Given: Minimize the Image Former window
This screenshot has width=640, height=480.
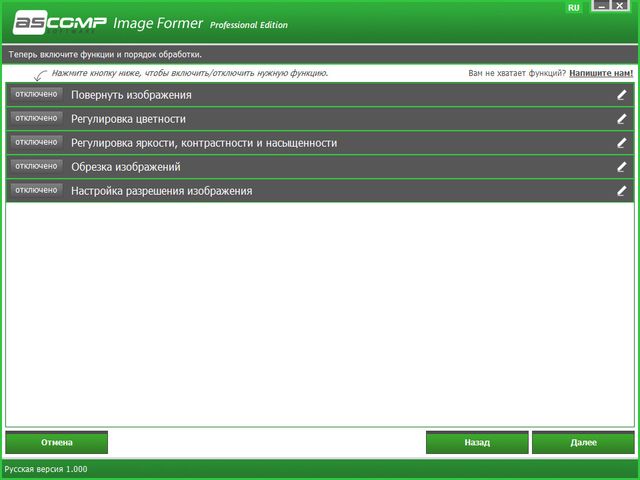Looking at the screenshot, I should 602,7.
